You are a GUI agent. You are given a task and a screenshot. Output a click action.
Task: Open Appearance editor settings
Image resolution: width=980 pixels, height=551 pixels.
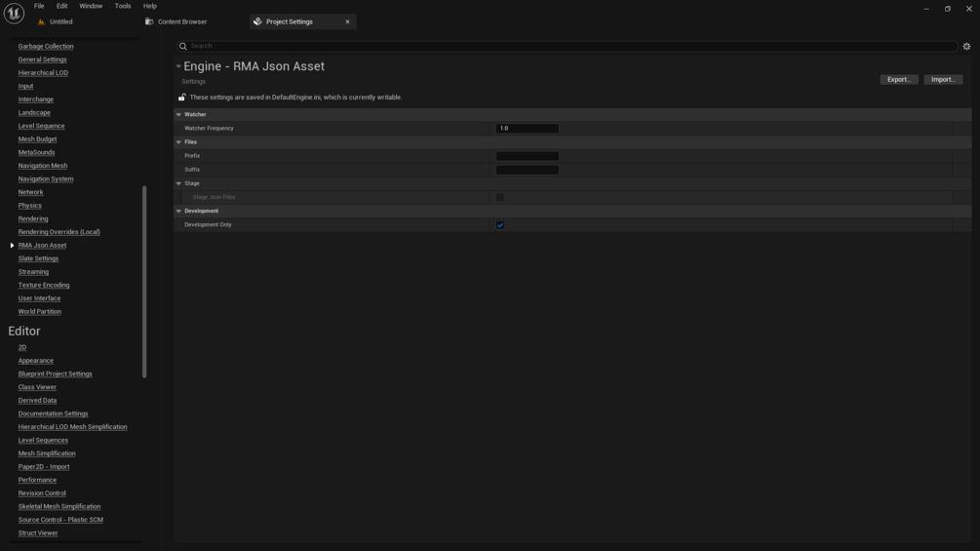pos(36,361)
